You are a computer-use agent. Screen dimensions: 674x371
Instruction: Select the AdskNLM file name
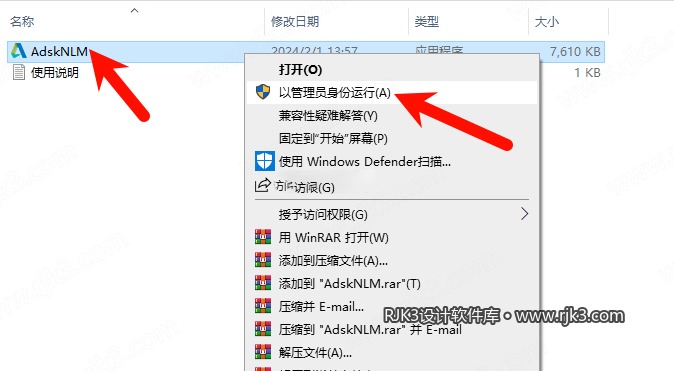[x=59, y=52]
